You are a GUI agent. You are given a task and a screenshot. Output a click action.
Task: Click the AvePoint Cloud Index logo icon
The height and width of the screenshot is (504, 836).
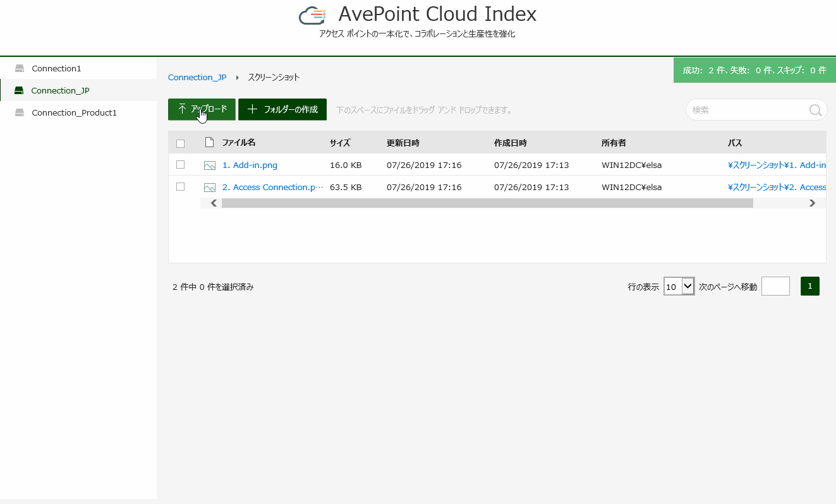click(x=312, y=15)
